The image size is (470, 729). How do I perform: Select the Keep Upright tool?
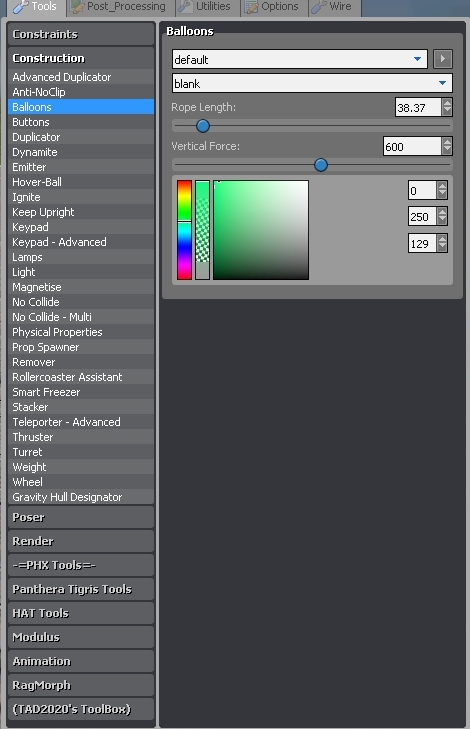[x=81, y=212]
